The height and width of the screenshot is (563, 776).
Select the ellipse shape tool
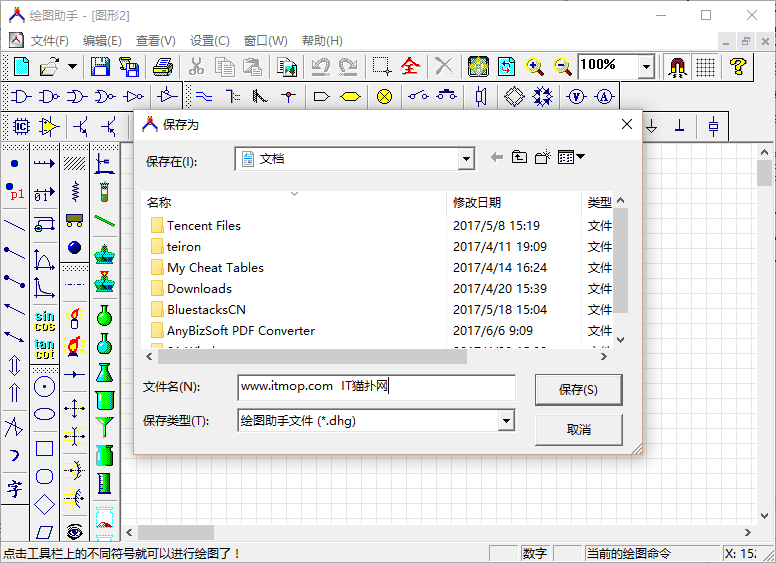click(x=45, y=414)
